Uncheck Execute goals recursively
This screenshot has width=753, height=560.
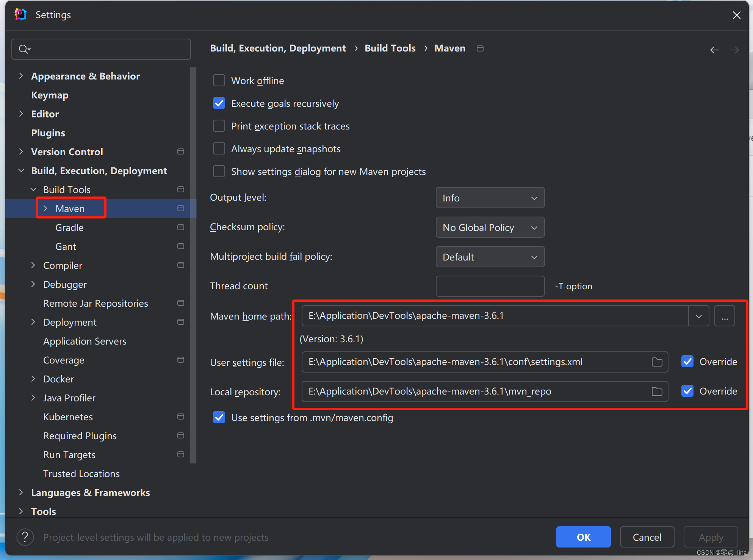[219, 103]
